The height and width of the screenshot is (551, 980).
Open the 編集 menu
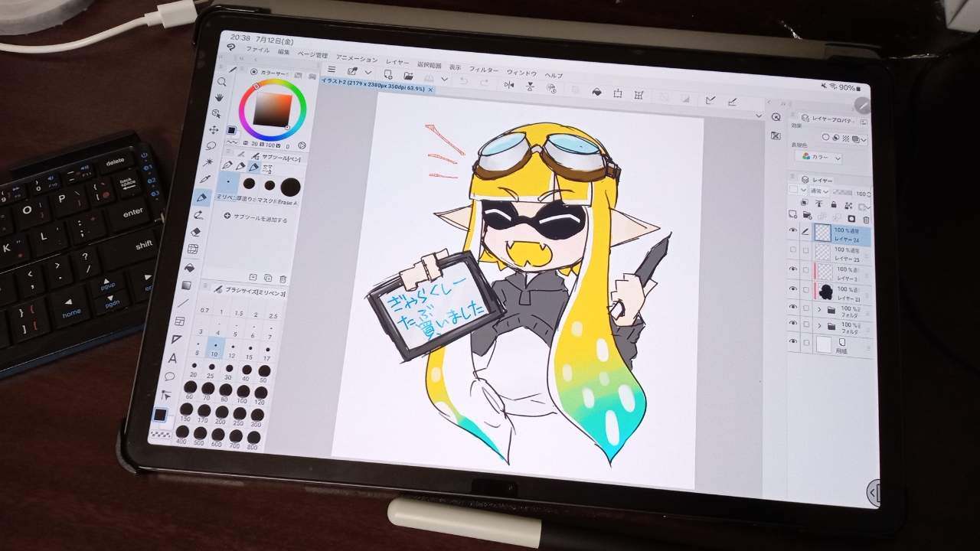(x=283, y=52)
